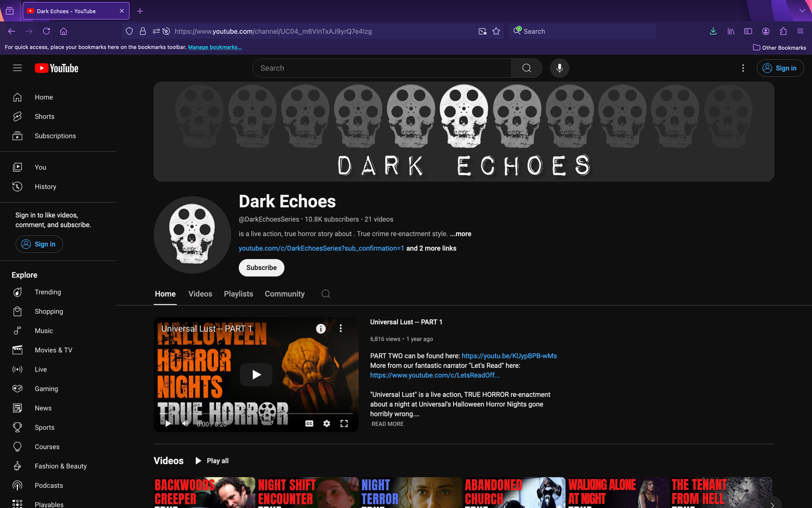The width and height of the screenshot is (812, 508).
Task: Click the browser address bar URL
Action: 273,31
